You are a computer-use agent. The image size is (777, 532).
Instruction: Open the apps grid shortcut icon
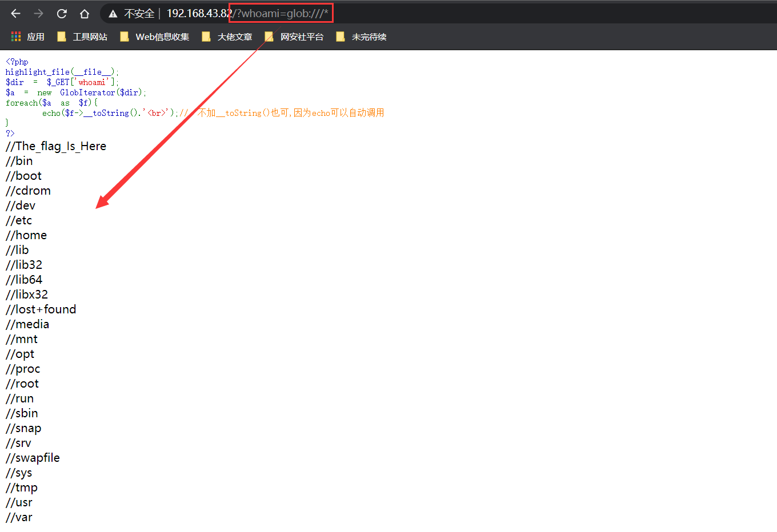(x=16, y=37)
